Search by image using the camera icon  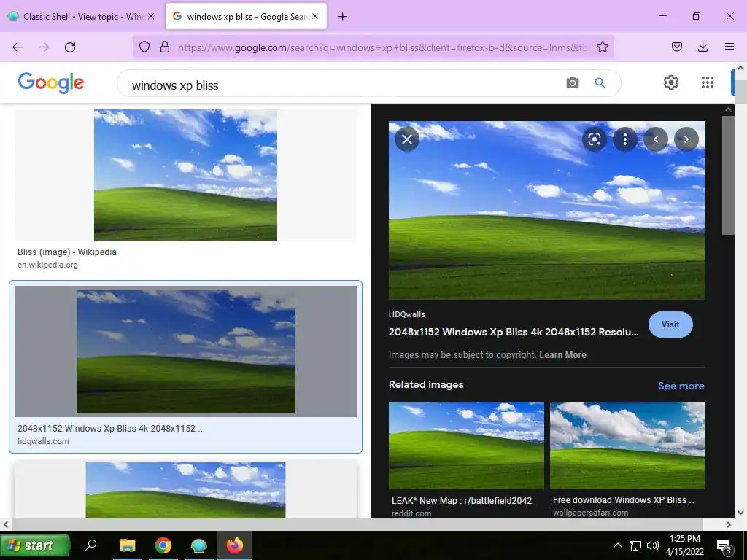click(x=572, y=83)
